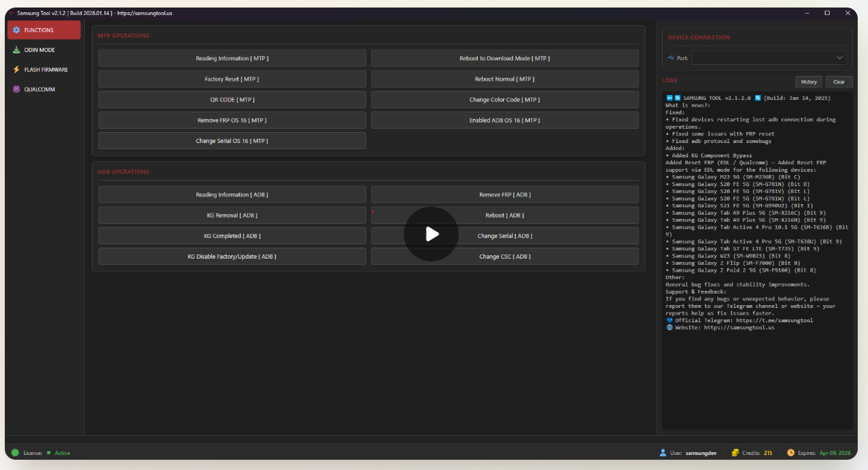Choose Change CSC [ ADB ]
The height and width of the screenshot is (470, 868).
pos(505,257)
